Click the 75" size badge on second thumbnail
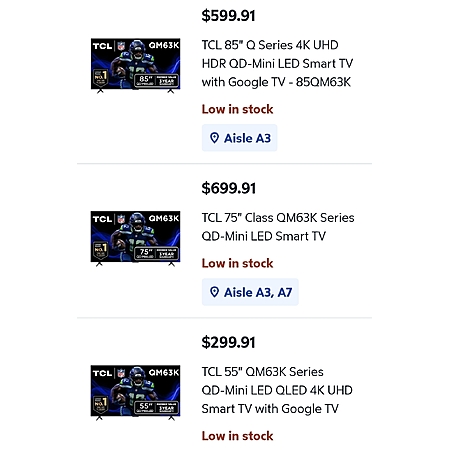450x450 pixels. pos(145,253)
